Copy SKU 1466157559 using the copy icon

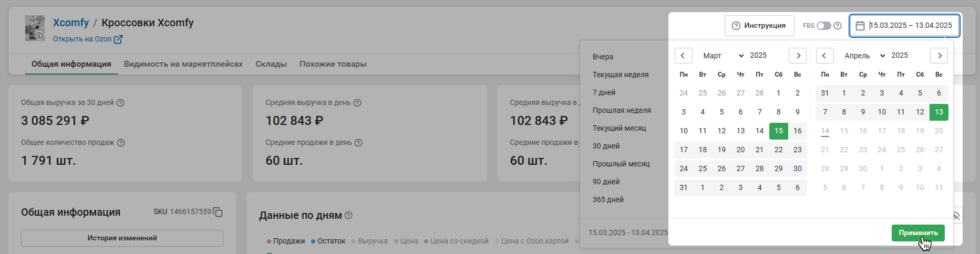tap(218, 212)
